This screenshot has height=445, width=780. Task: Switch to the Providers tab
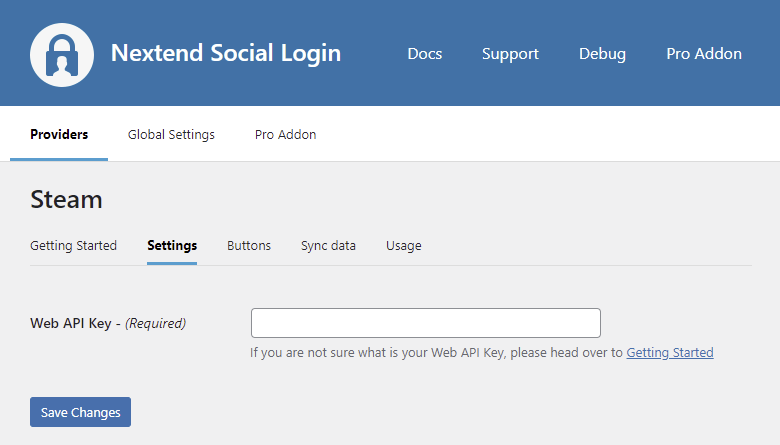(59, 134)
